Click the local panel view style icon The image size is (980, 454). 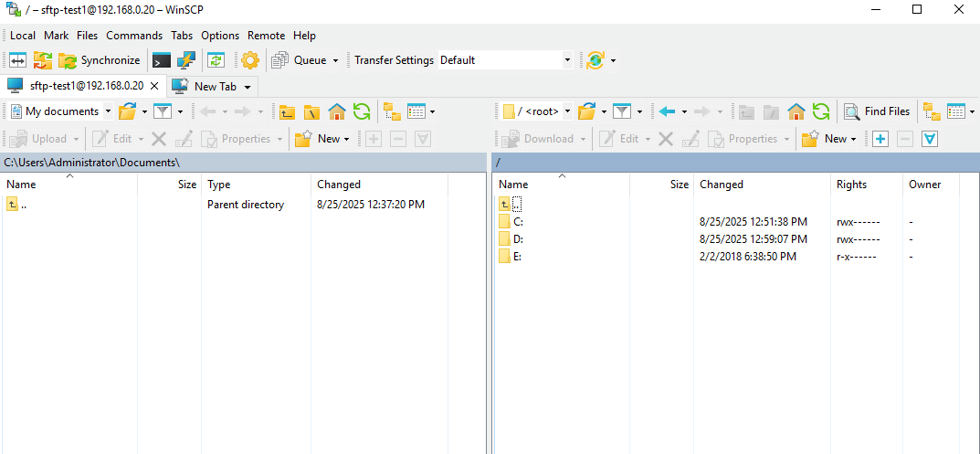point(416,112)
